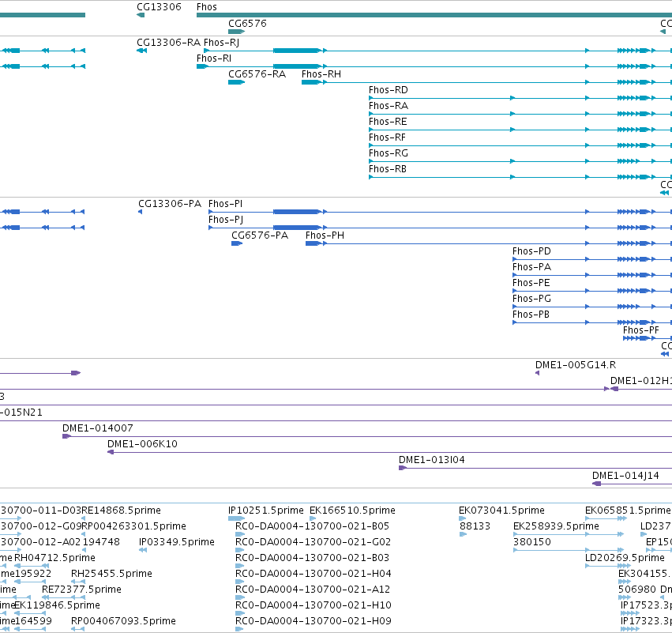The height and width of the screenshot is (633, 672).
Task: Select the Fhos-RA transcript label
Action: 389,106
